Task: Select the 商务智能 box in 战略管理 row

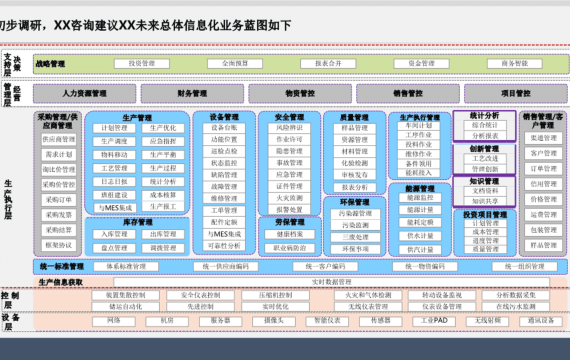Action: (515, 64)
